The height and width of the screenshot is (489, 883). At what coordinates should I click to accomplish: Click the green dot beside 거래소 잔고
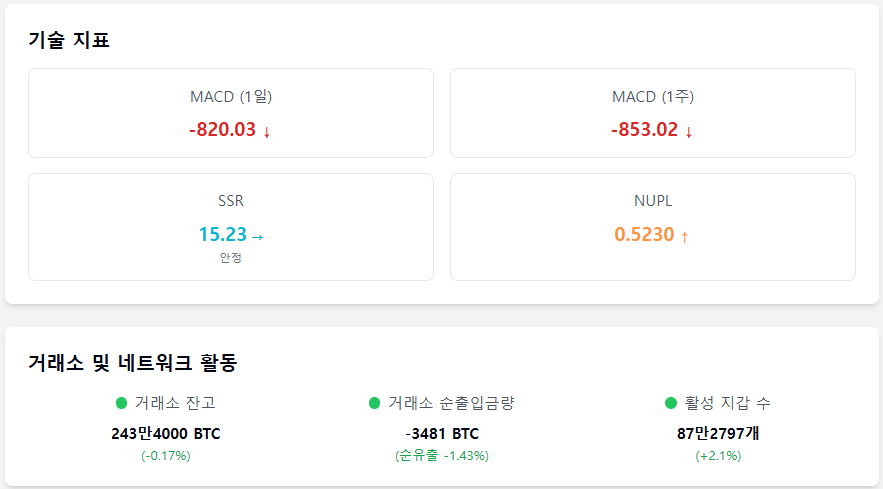point(122,403)
